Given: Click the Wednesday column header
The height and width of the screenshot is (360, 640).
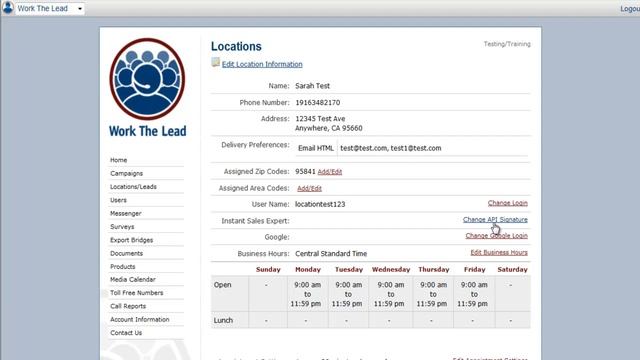Looking at the screenshot, I should click(391, 269).
